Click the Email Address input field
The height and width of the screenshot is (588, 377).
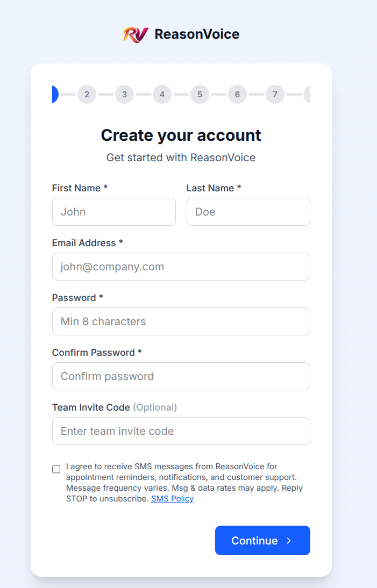[181, 267]
